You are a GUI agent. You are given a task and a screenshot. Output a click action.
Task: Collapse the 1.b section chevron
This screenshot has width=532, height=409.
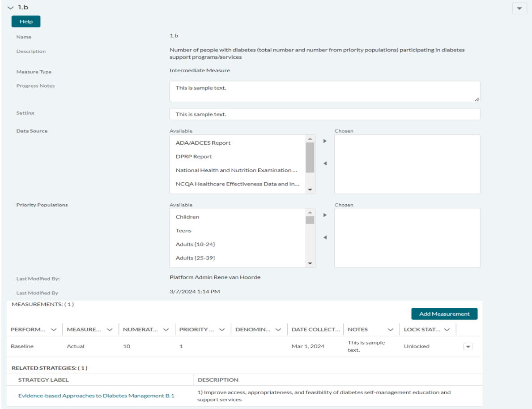(x=10, y=8)
